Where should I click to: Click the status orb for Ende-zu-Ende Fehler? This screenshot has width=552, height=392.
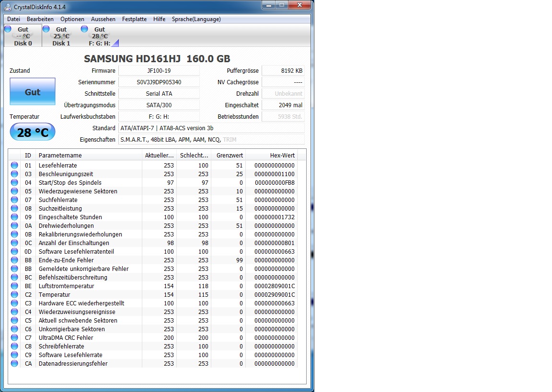pyautogui.click(x=14, y=260)
